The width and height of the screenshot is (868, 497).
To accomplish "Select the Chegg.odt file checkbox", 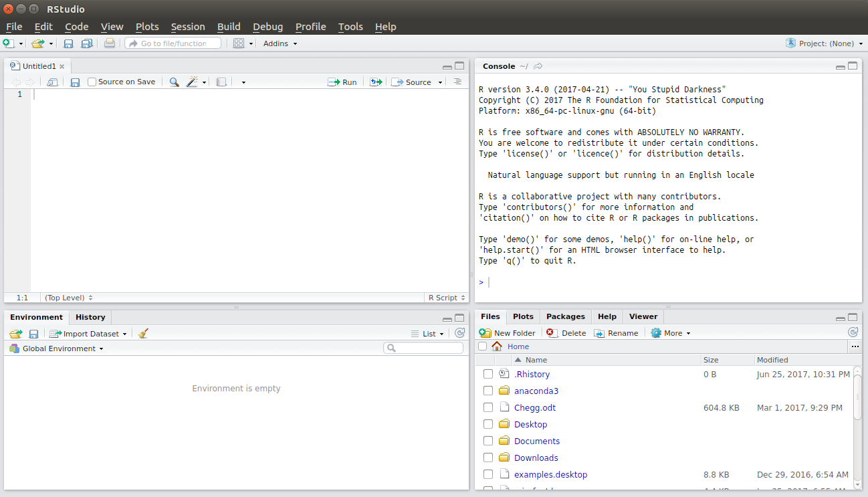I will click(x=488, y=407).
